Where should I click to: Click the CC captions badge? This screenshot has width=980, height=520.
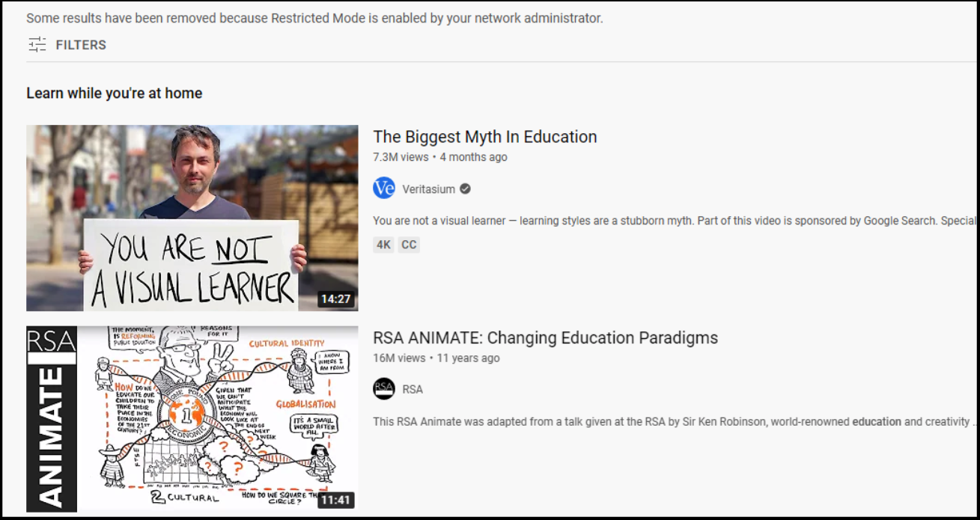tap(409, 245)
